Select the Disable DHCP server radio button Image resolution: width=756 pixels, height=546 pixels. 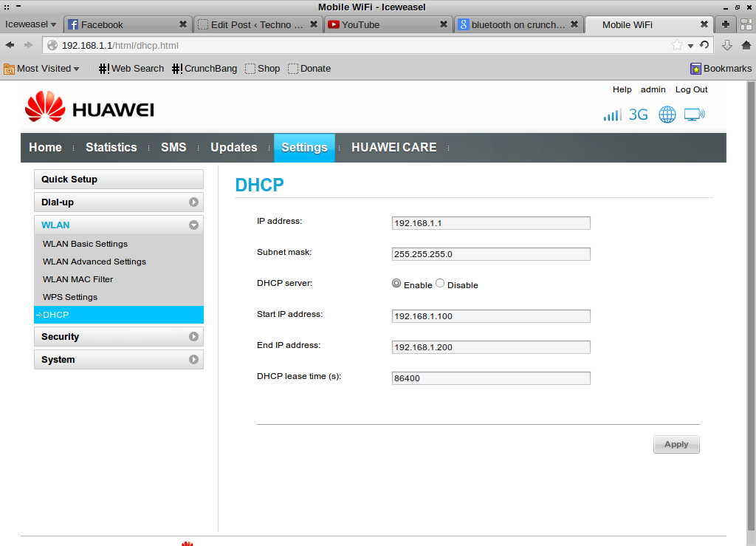pyautogui.click(x=440, y=284)
